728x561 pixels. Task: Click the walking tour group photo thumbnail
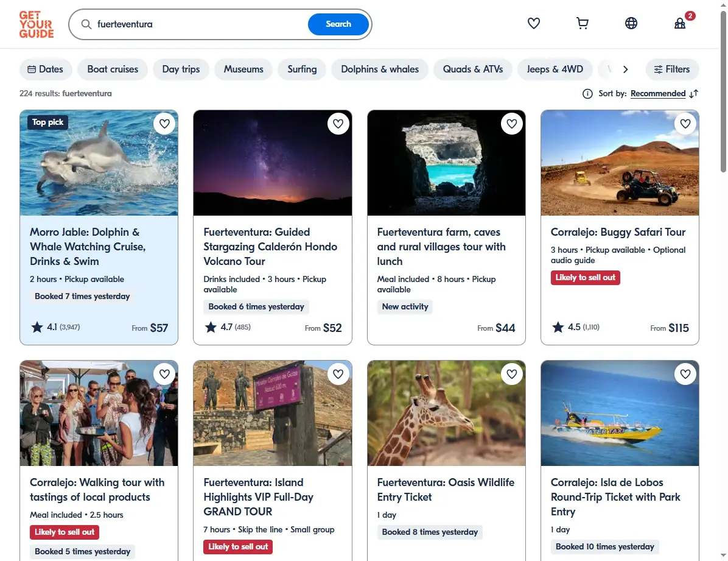[99, 413]
